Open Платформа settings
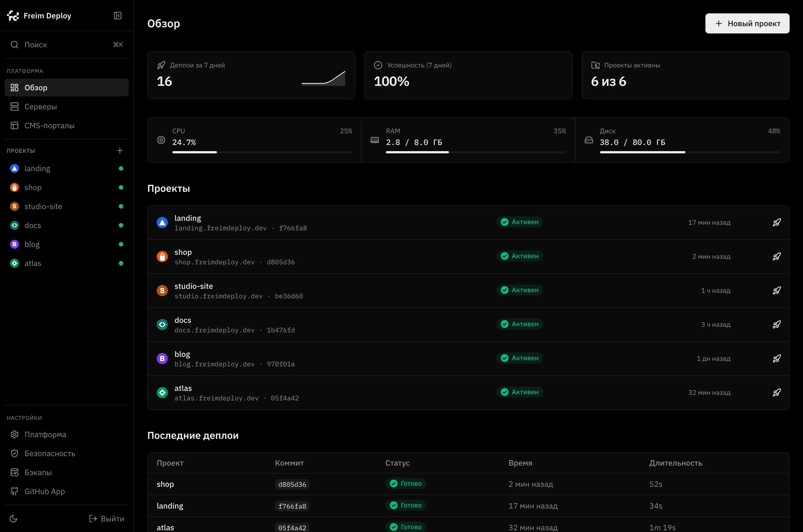Viewport: 803px width, 532px height. 66,434
